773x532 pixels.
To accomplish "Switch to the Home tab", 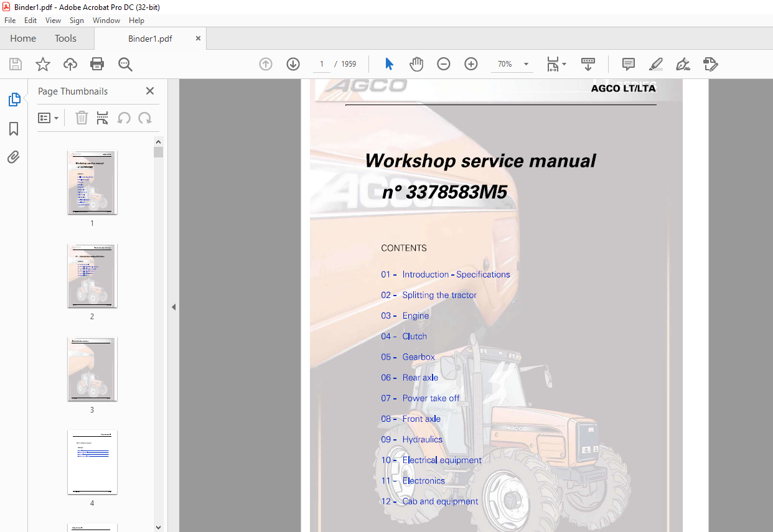I will [23, 39].
